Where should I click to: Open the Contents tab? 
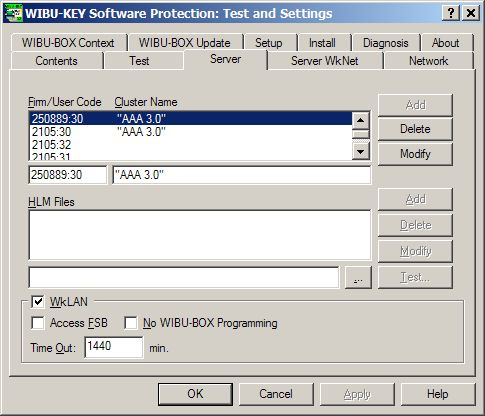click(x=56, y=61)
